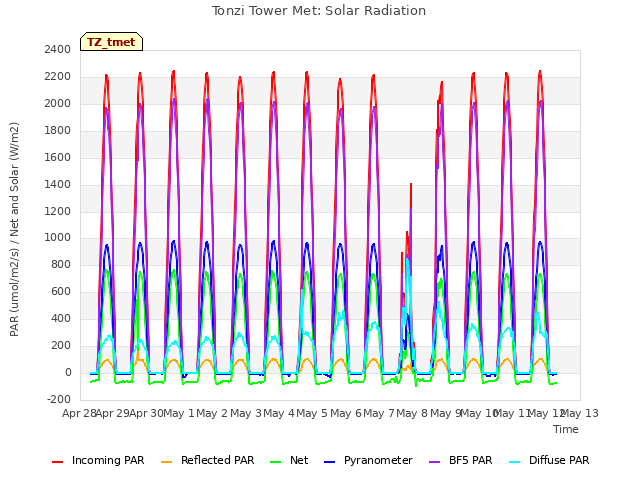640x480 pixels.
Task: Click the x-axis label May 8
Action: [412, 413]
